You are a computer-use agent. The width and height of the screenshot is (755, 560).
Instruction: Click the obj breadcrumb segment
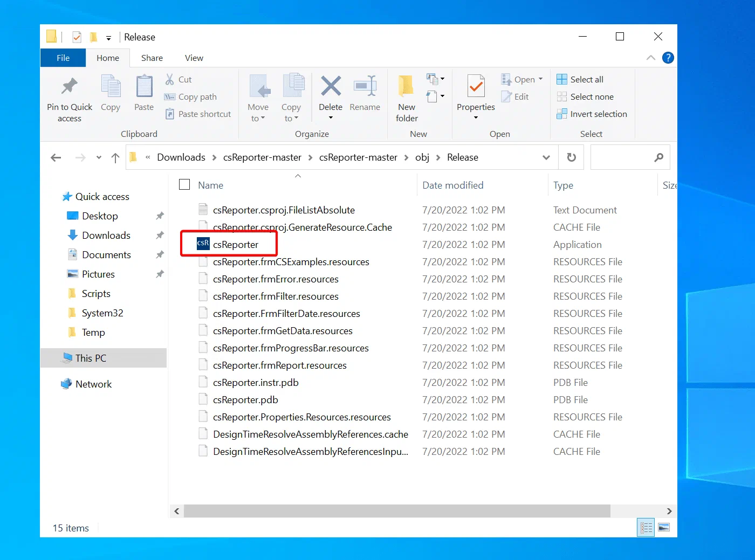[x=422, y=157]
